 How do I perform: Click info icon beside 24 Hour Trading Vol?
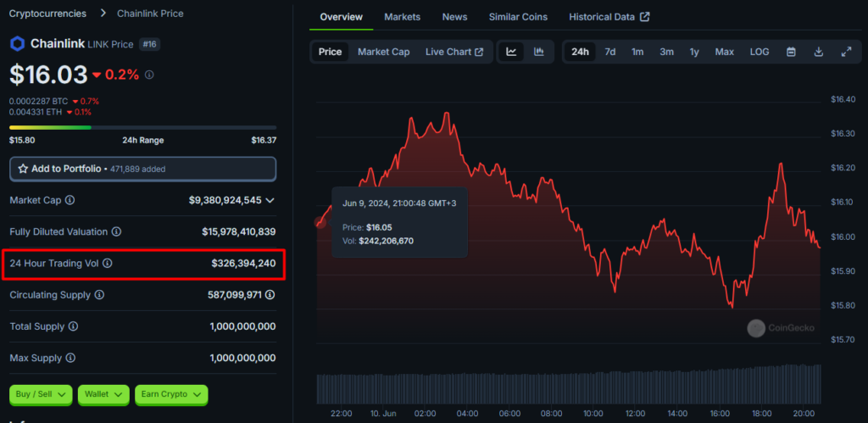(107, 264)
